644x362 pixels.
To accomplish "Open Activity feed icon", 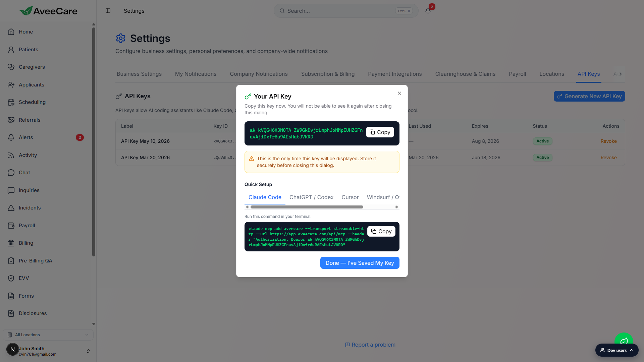I will click(11, 155).
